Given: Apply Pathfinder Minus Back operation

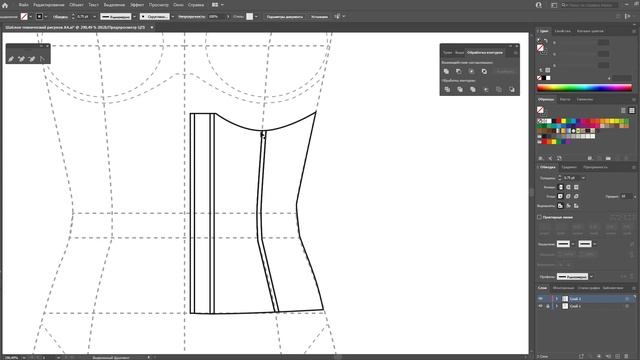Looking at the screenshot, I should coord(512,89).
